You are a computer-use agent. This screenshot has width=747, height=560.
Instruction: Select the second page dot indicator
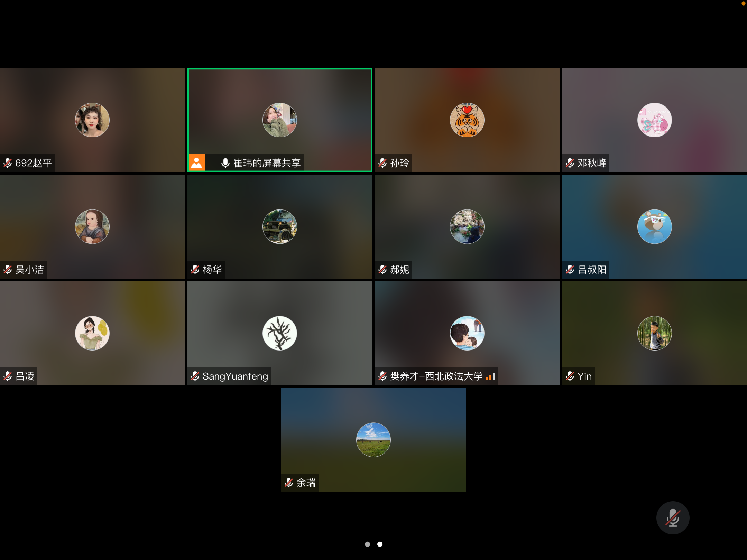click(x=380, y=544)
